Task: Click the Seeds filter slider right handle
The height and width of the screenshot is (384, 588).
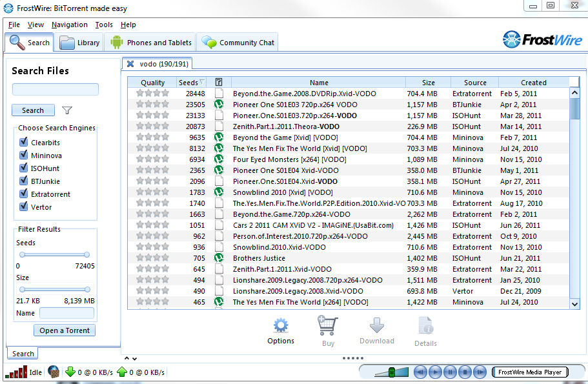Action: coord(86,255)
